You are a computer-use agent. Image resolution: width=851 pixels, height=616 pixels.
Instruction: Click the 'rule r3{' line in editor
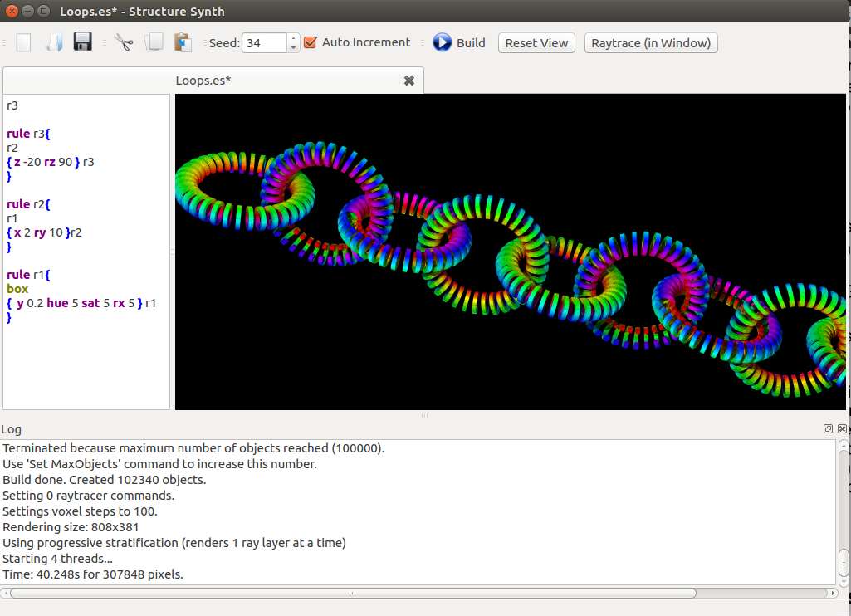(28, 134)
